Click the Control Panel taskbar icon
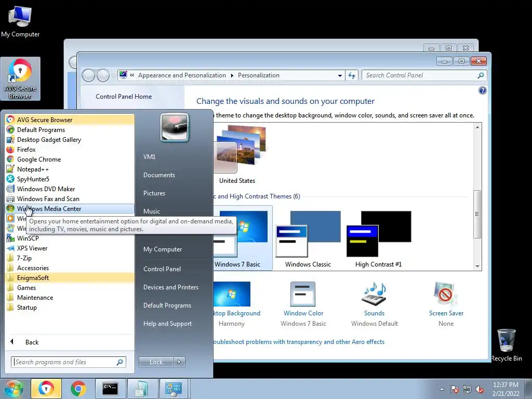532x399 pixels. coord(174,389)
